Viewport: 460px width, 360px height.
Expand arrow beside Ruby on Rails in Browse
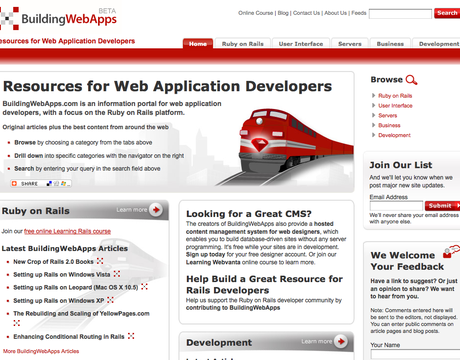(373, 96)
